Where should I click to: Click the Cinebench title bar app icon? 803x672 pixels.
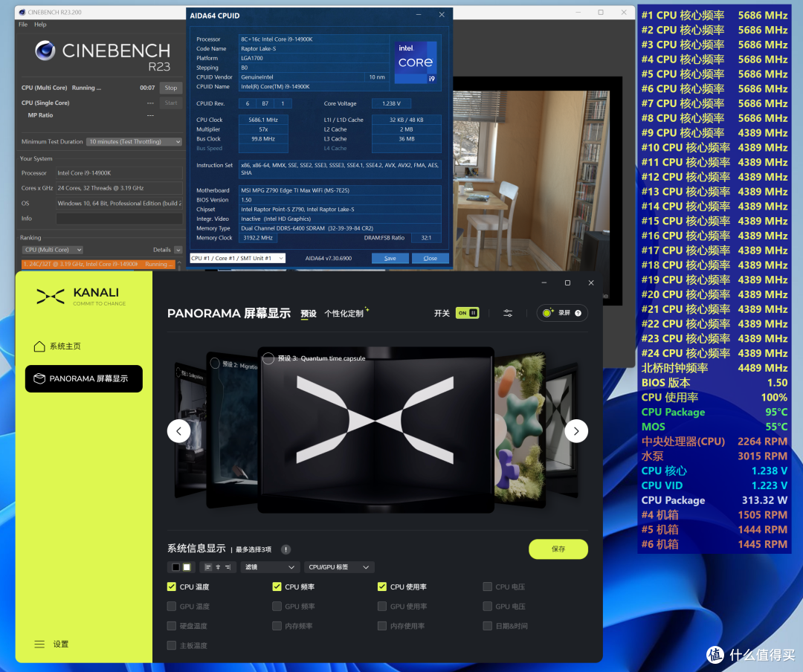(x=22, y=13)
